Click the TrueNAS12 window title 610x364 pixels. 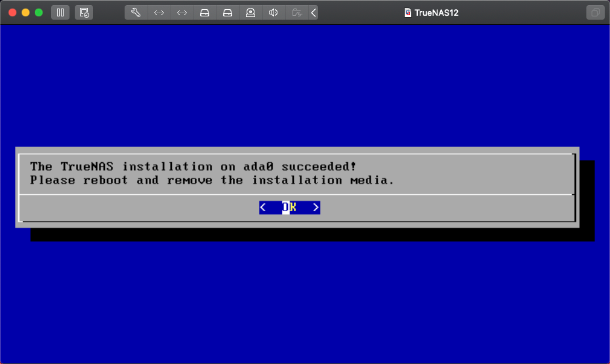(436, 13)
